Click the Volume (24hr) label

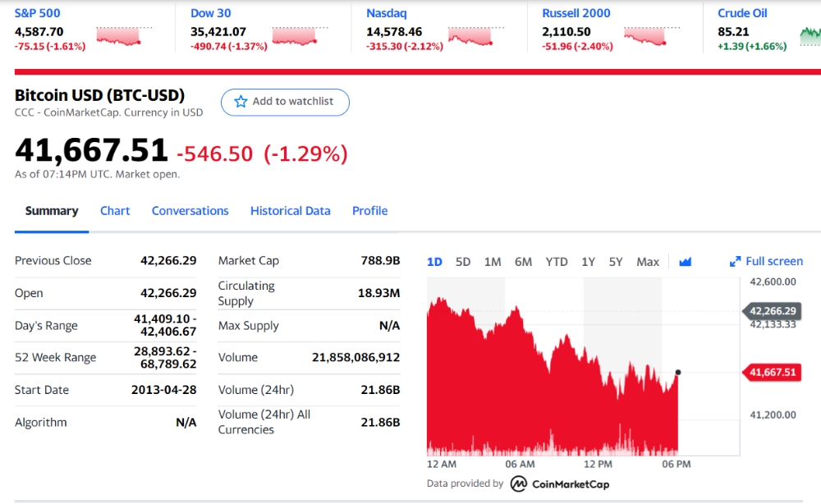tap(256, 390)
